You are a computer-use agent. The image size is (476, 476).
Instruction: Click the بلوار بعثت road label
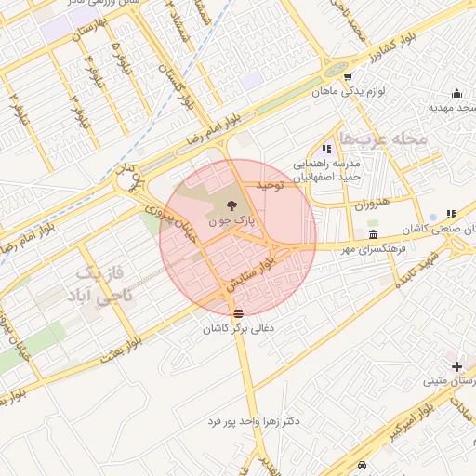pyautogui.click(x=122, y=350)
